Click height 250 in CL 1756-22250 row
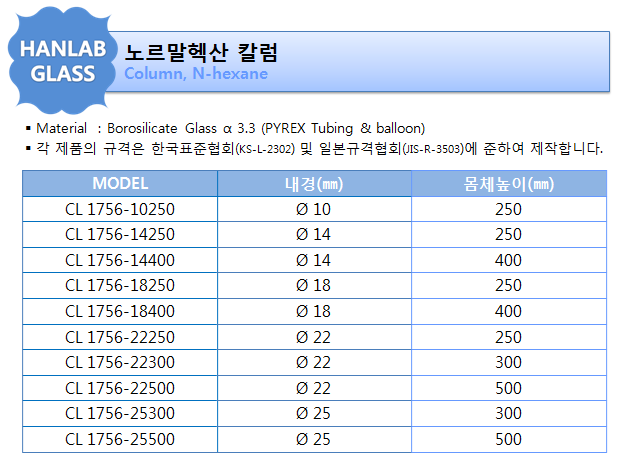627x453 pixels. (x=508, y=337)
